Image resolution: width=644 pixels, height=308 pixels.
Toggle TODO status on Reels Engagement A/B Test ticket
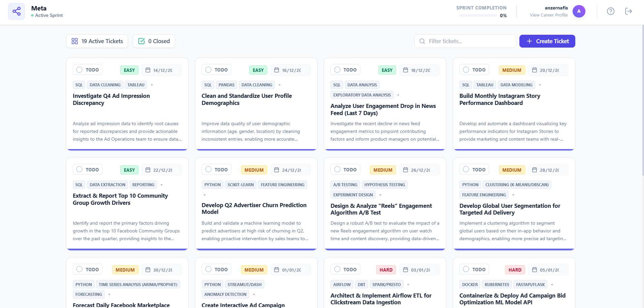pyautogui.click(x=346, y=170)
